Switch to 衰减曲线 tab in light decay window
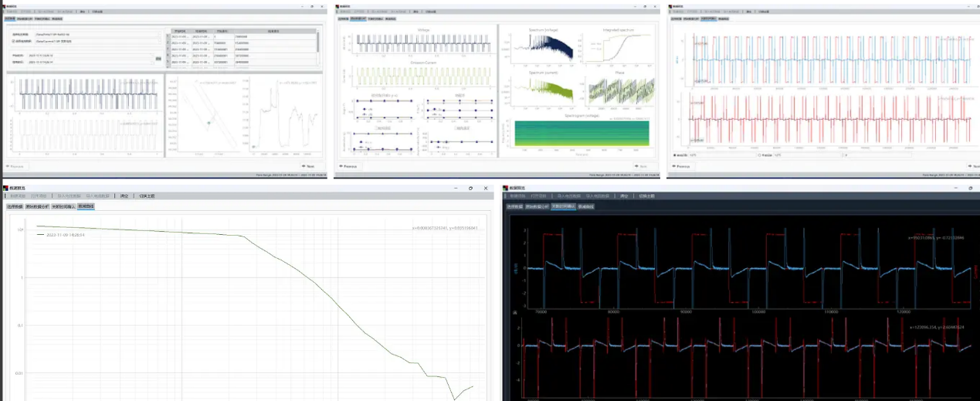Image resolution: width=980 pixels, height=401 pixels. (x=86, y=207)
